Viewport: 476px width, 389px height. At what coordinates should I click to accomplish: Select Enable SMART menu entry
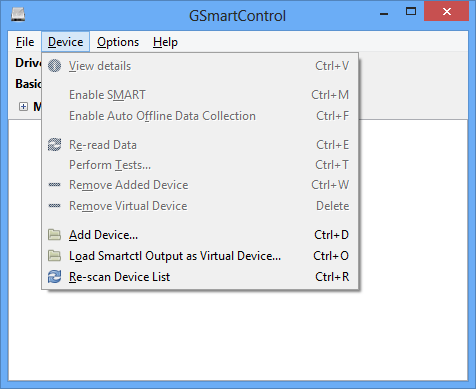pyautogui.click(x=200, y=95)
